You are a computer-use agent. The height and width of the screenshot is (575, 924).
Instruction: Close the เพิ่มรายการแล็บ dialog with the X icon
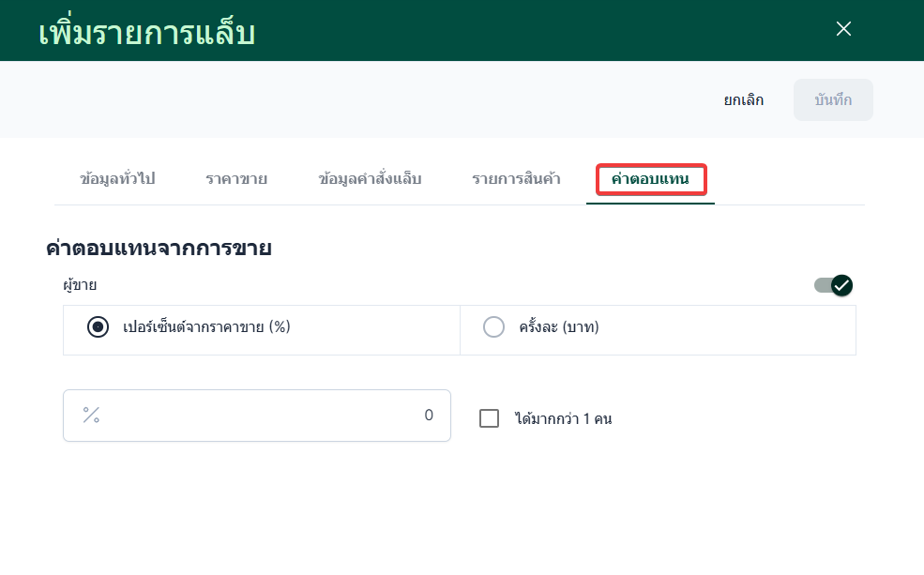pyautogui.click(x=843, y=29)
